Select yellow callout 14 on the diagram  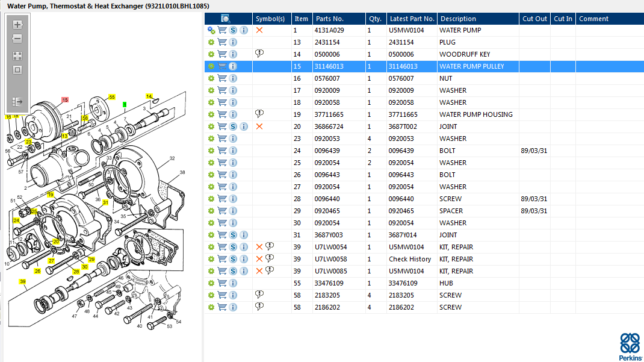pyautogui.click(x=149, y=96)
